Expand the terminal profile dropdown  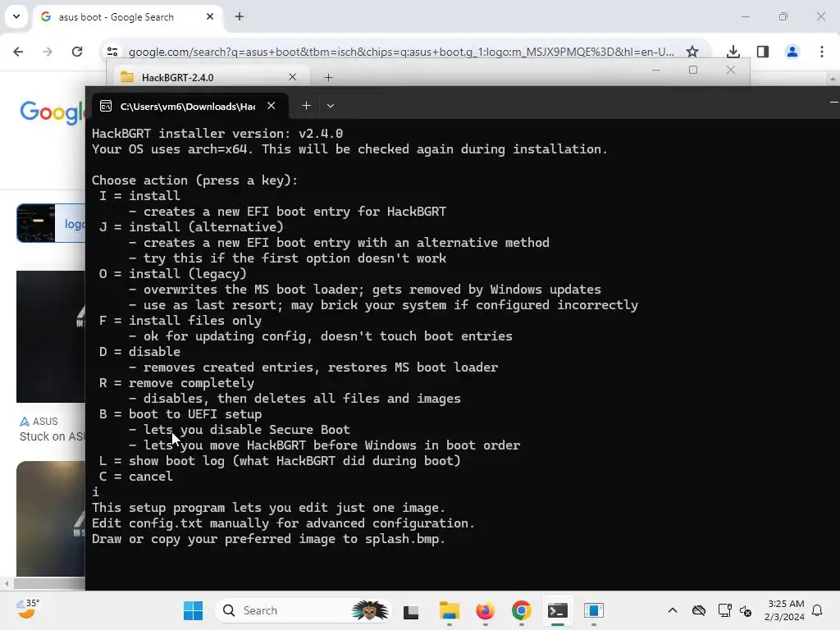point(331,106)
